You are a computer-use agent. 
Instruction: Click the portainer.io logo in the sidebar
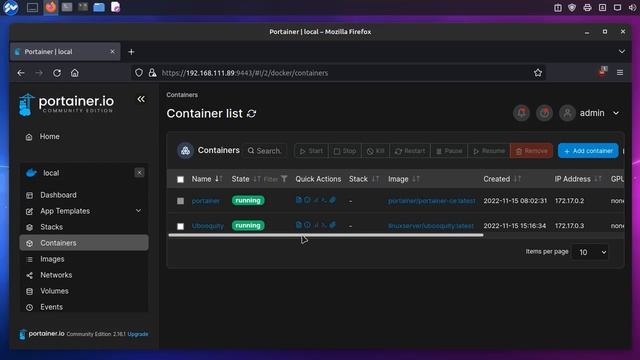(x=67, y=104)
